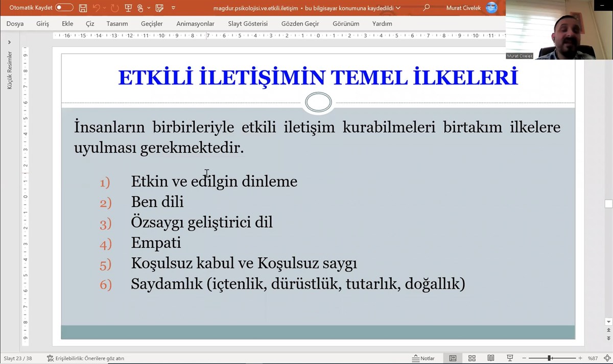Toggle the Notlar notes pane button

pos(423,358)
